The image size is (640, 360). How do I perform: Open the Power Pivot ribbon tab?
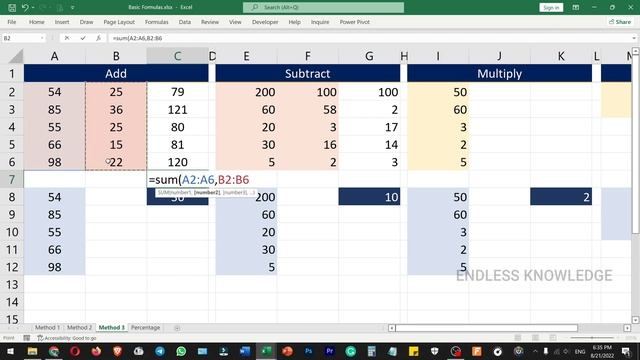coord(355,22)
